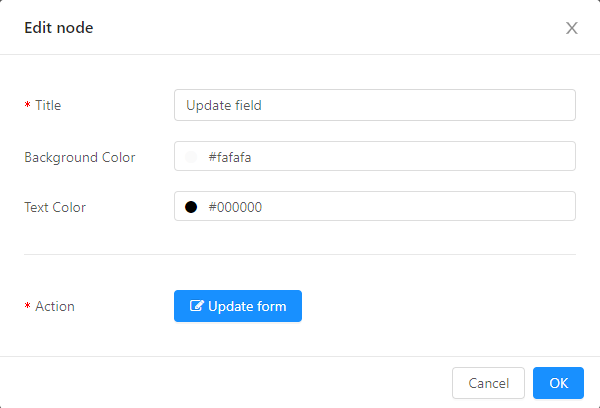Click the Background Color label
This screenshot has height=408, width=600.
[80, 157]
